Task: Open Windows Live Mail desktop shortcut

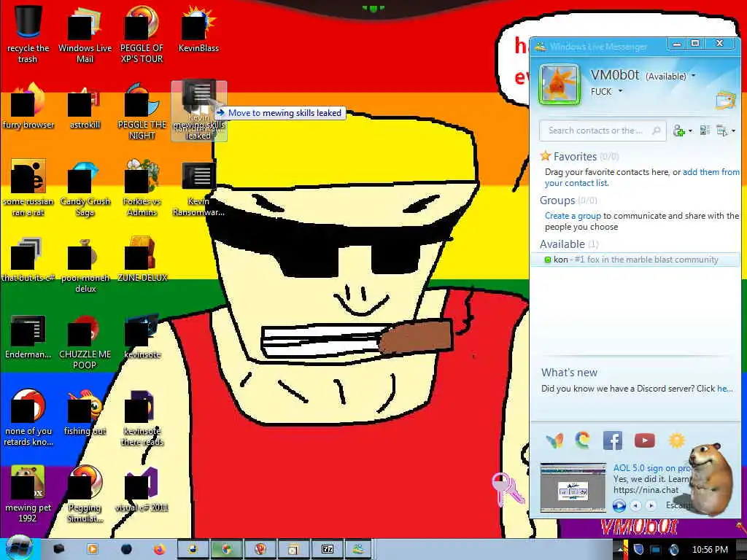Action: (x=85, y=34)
